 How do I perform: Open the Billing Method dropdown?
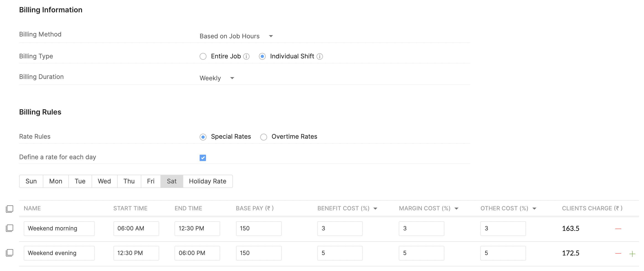236,36
